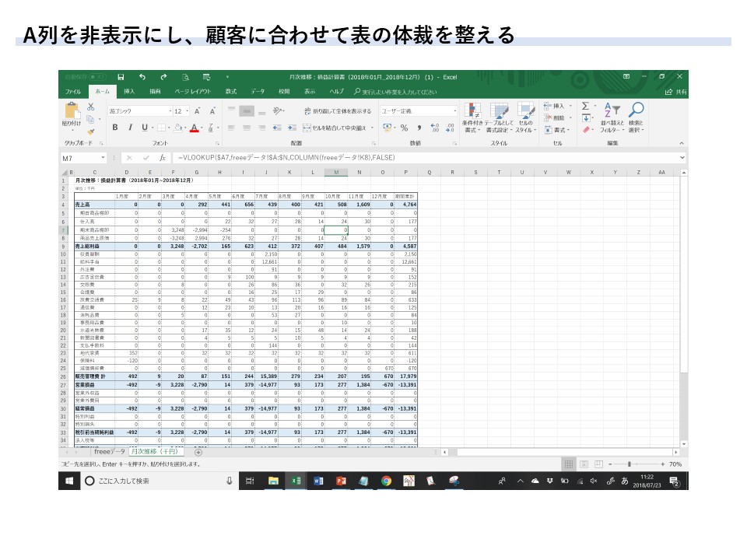Open the 挿入 ribbon tab
The width and height of the screenshot is (747, 560).
tap(129, 91)
